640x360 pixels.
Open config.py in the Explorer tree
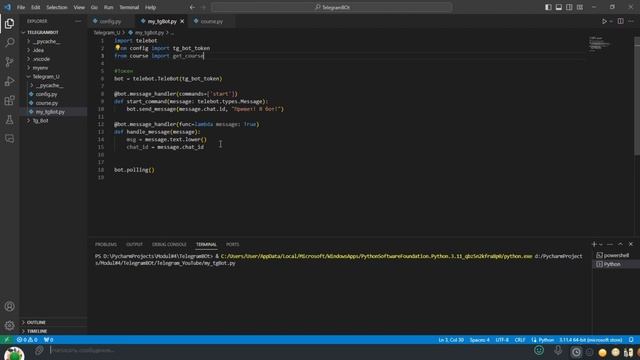tap(46, 94)
